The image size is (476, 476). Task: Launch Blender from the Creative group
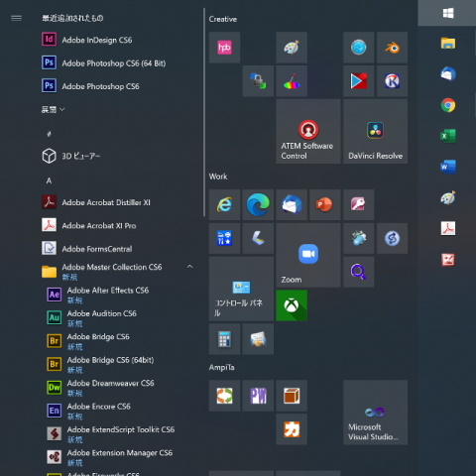tap(392, 48)
